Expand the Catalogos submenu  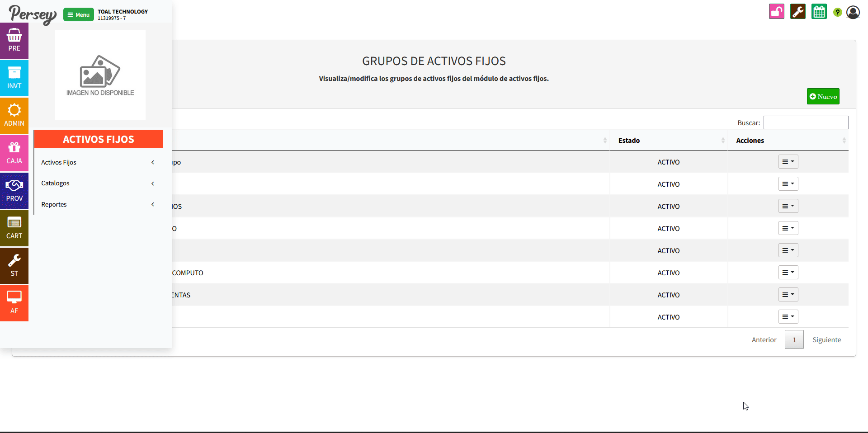(x=98, y=183)
